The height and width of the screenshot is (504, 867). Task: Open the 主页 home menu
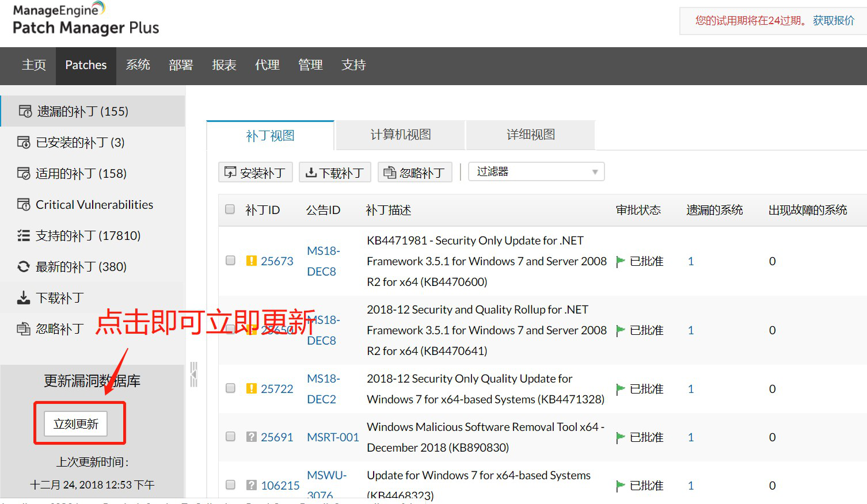coord(34,65)
